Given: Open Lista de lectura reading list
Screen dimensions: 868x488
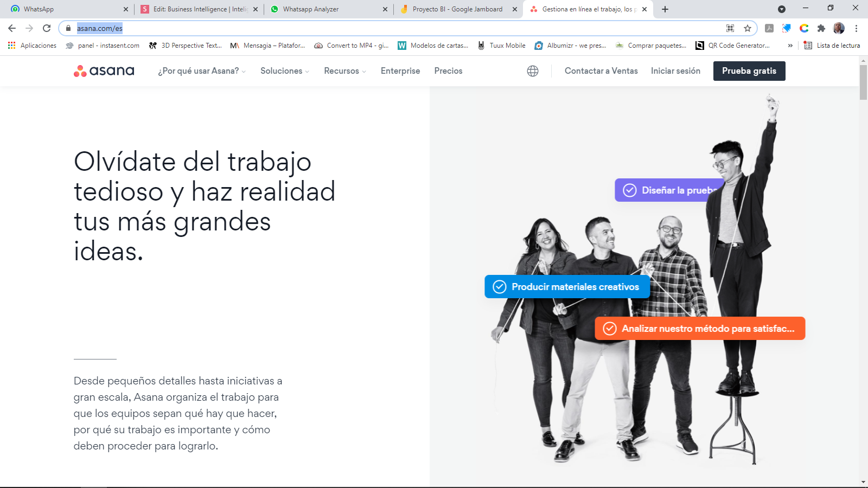Looking at the screenshot, I should point(832,46).
